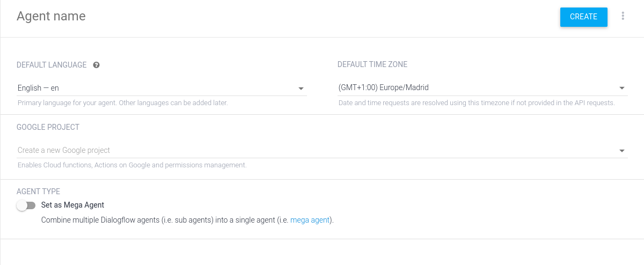Click the AGENT TYPE section heading
This screenshot has width=644, height=265.
(38, 192)
